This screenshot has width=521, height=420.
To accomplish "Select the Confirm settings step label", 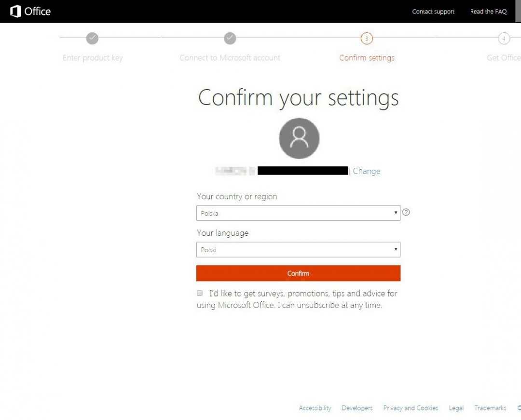I will coord(367,58).
